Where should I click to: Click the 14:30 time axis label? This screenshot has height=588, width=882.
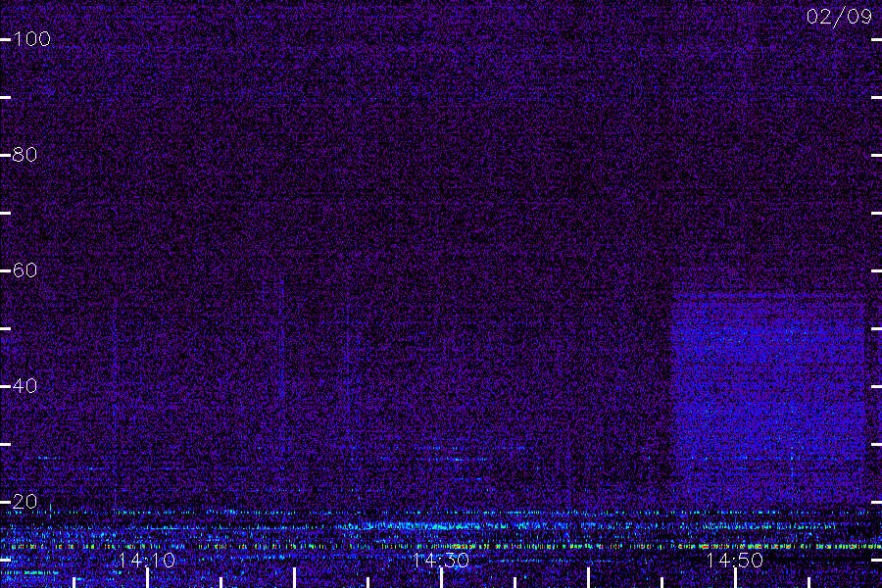[x=440, y=560]
